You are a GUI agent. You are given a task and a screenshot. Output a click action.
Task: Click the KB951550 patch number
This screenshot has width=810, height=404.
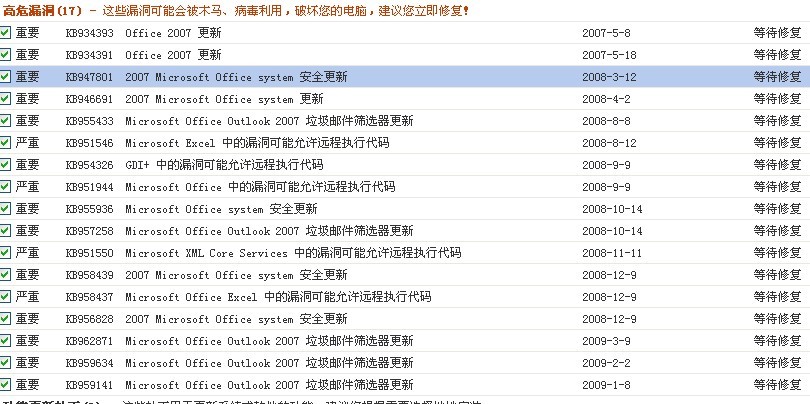[89, 253]
